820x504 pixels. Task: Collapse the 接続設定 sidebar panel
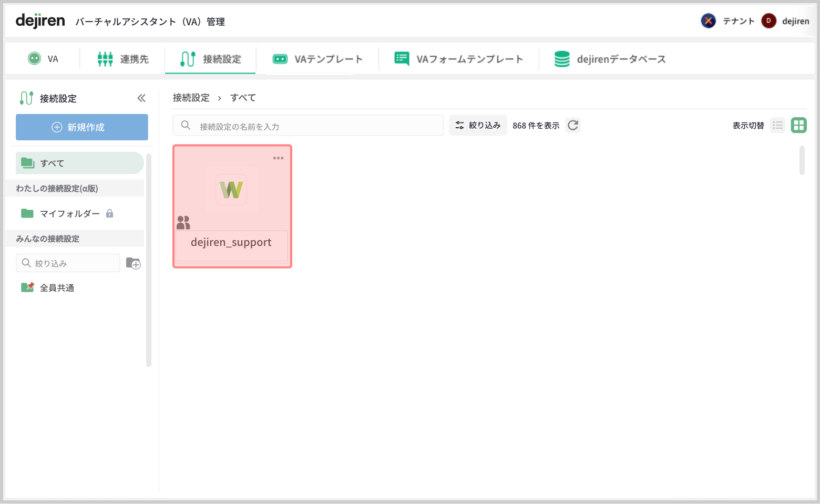click(x=141, y=98)
